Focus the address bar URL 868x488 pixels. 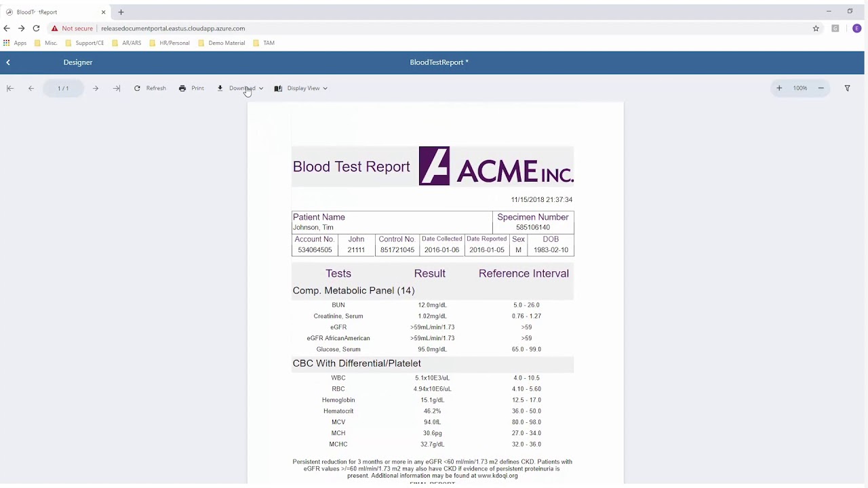pos(173,28)
